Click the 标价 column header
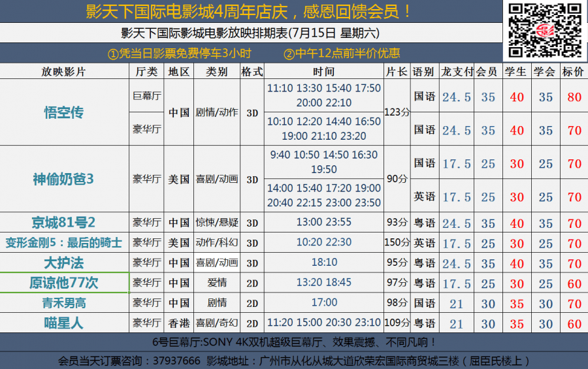 point(574,72)
